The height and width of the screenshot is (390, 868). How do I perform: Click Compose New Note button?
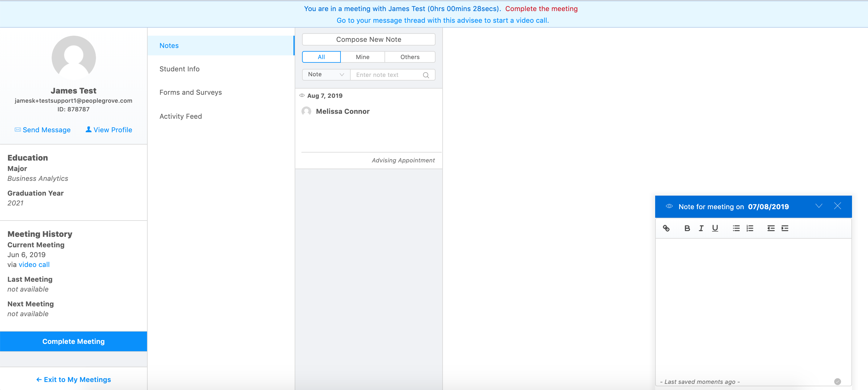[368, 39]
